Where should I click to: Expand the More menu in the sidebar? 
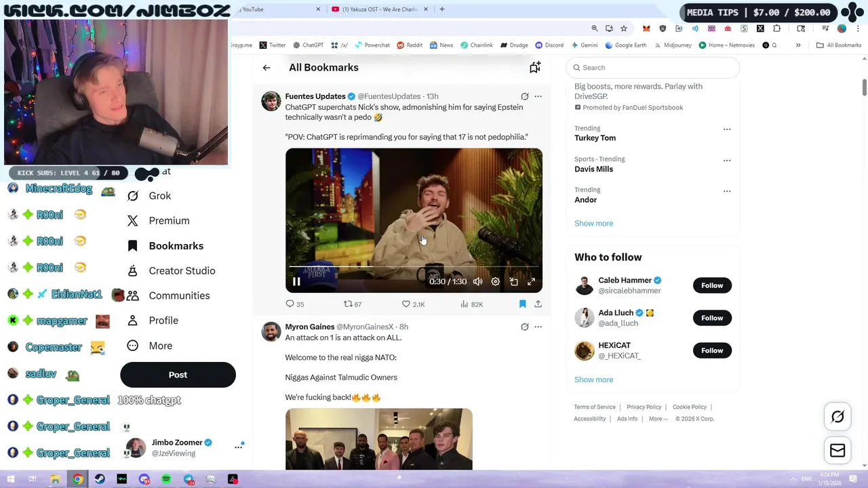click(150, 346)
